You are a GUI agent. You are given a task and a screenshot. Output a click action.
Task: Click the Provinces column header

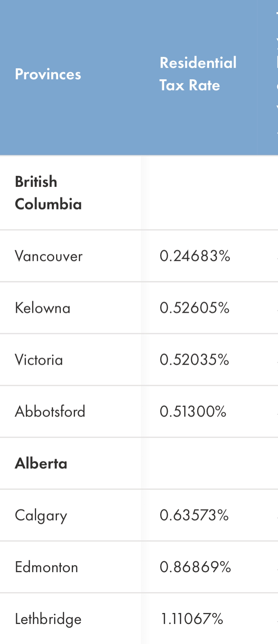pos(48,74)
